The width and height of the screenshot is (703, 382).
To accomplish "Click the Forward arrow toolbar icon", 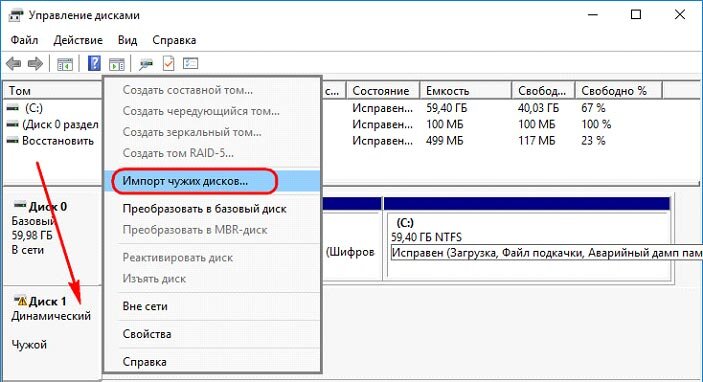I will pos(35,64).
